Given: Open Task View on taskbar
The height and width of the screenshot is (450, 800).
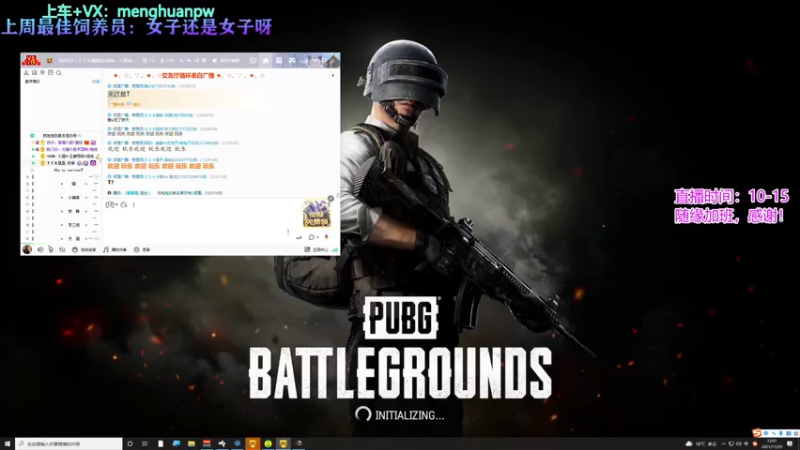Looking at the screenshot, I should point(145,444).
